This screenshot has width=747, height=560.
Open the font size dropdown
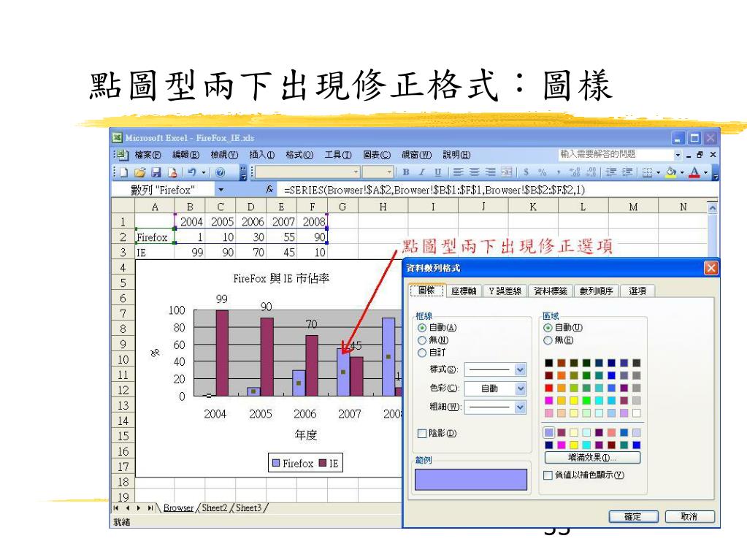click(389, 172)
